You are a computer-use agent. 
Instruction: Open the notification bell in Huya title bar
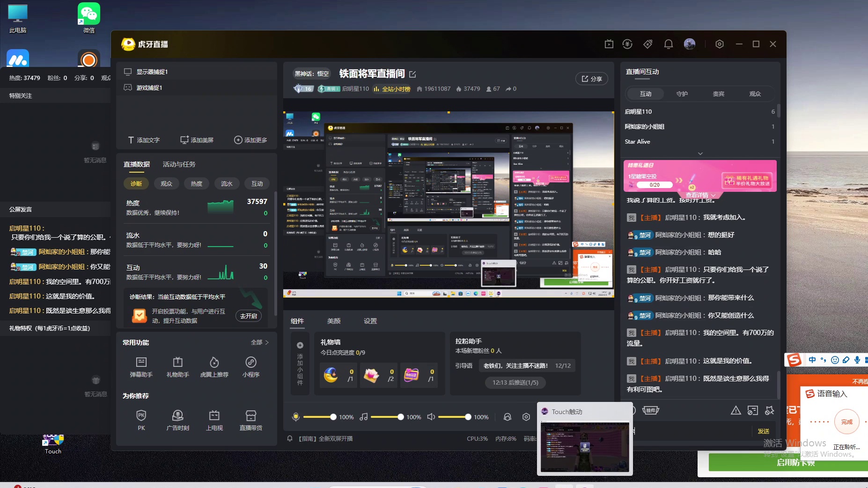point(669,44)
